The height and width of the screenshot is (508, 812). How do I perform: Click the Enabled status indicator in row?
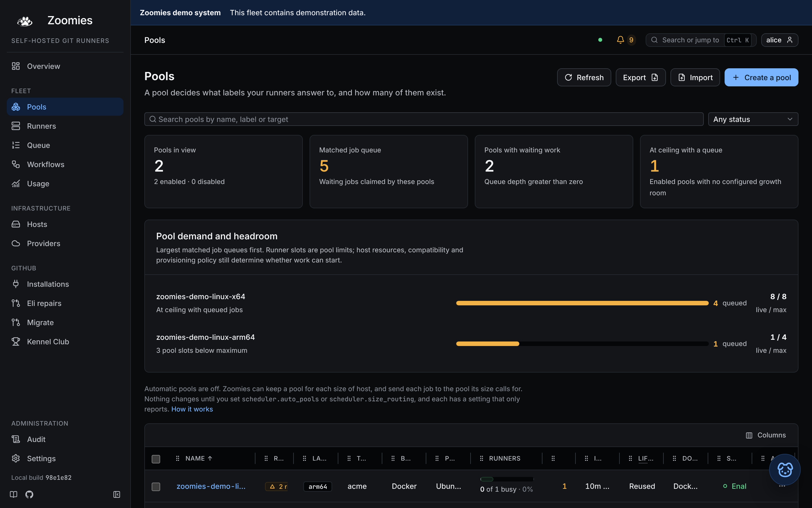[x=734, y=486]
